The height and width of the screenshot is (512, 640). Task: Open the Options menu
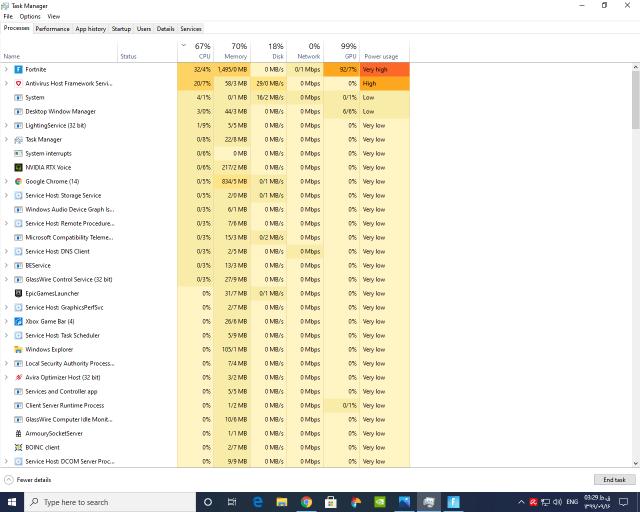(x=30, y=17)
